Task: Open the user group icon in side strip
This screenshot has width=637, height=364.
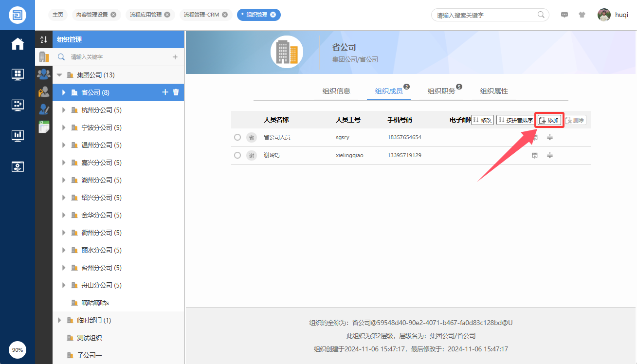Action: pyautogui.click(x=44, y=74)
